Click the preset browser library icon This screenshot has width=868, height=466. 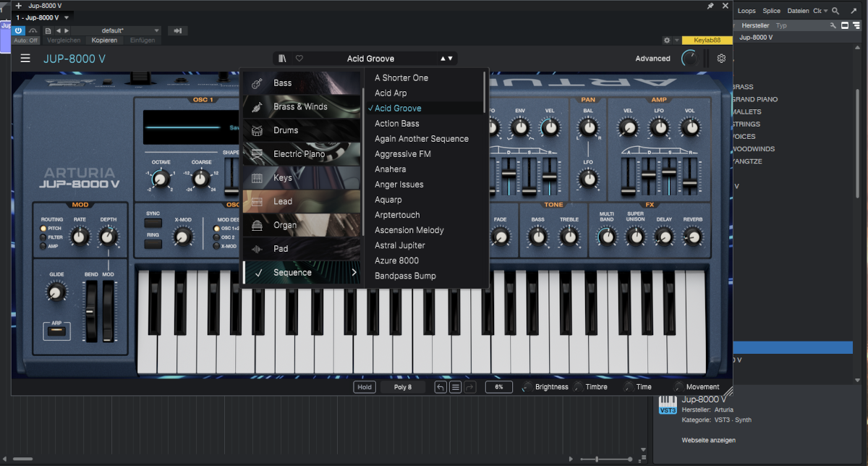(282, 59)
